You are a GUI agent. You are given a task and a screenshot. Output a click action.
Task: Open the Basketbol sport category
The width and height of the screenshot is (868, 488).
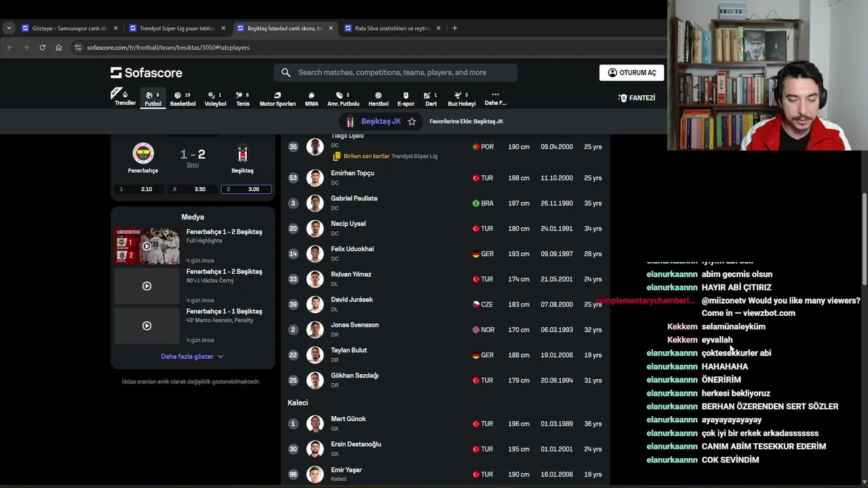(182, 99)
